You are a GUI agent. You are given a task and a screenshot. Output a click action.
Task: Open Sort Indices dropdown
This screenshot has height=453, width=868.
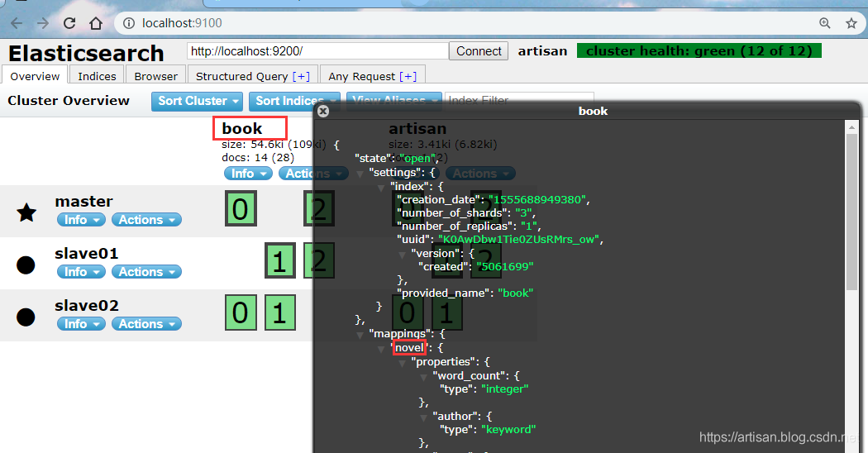(x=292, y=101)
